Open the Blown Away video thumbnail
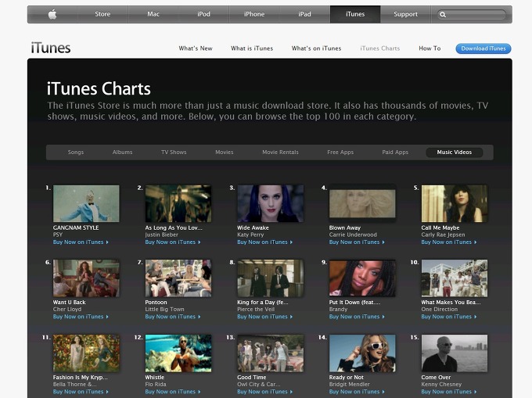Image resolution: width=532 pixels, height=398 pixels. [x=362, y=203]
